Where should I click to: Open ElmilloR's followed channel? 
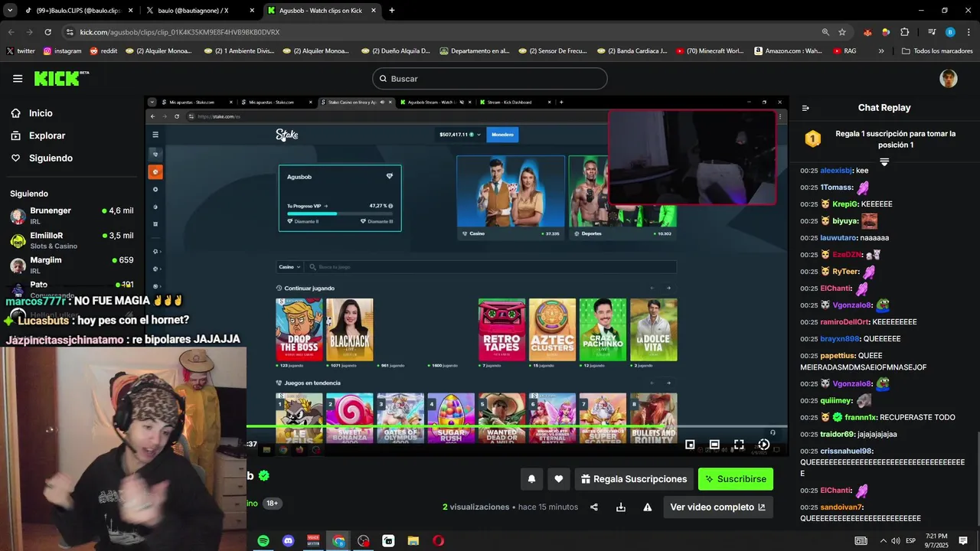[x=72, y=240]
